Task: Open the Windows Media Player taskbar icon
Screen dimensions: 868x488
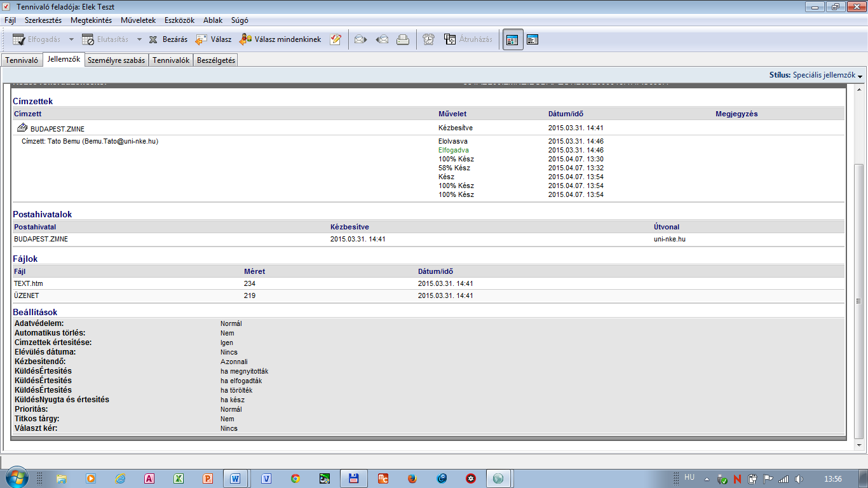Action: (91, 478)
